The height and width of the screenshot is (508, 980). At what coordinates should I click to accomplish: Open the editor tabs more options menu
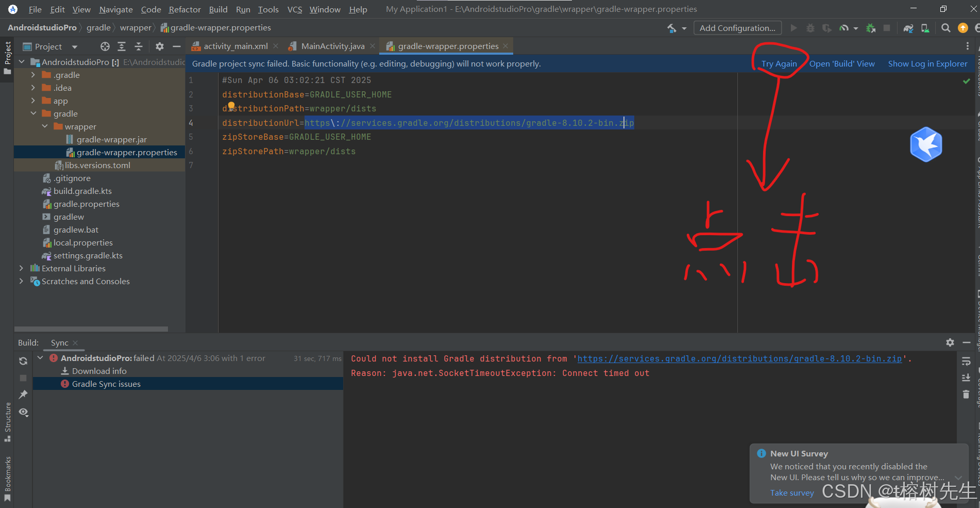click(x=967, y=46)
